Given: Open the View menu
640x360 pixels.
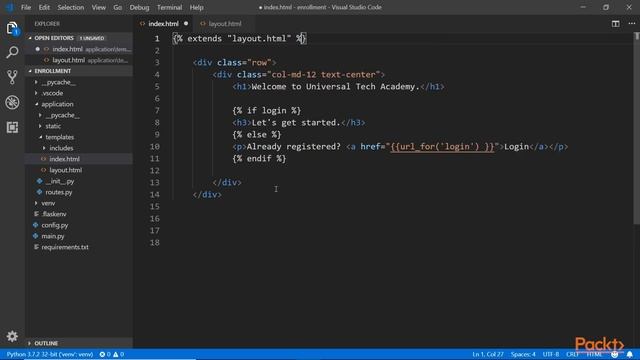Looking at the screenshot, I should (98, 7).
